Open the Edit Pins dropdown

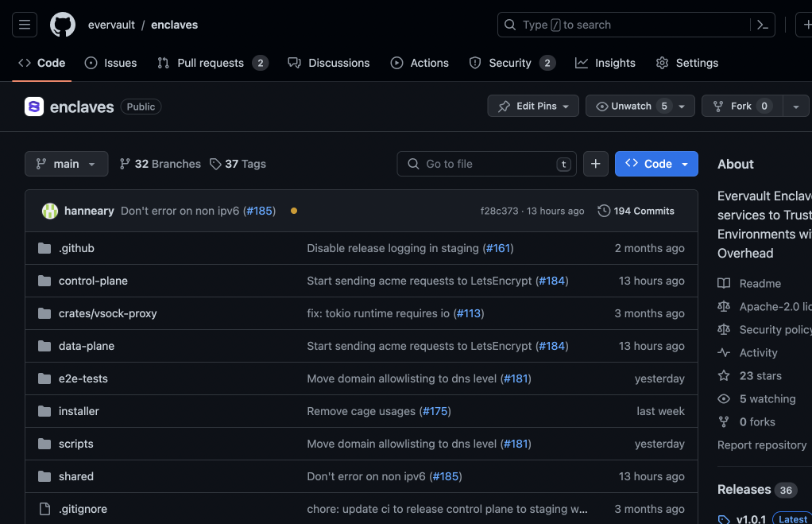click(x=534, y=106)
